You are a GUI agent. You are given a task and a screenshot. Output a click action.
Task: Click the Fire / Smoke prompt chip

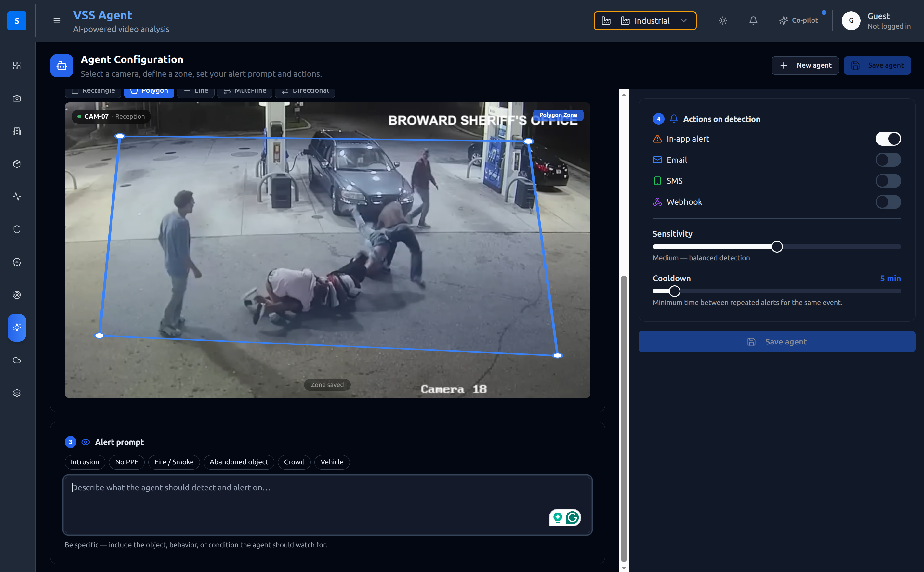click(x=174, y=462)
